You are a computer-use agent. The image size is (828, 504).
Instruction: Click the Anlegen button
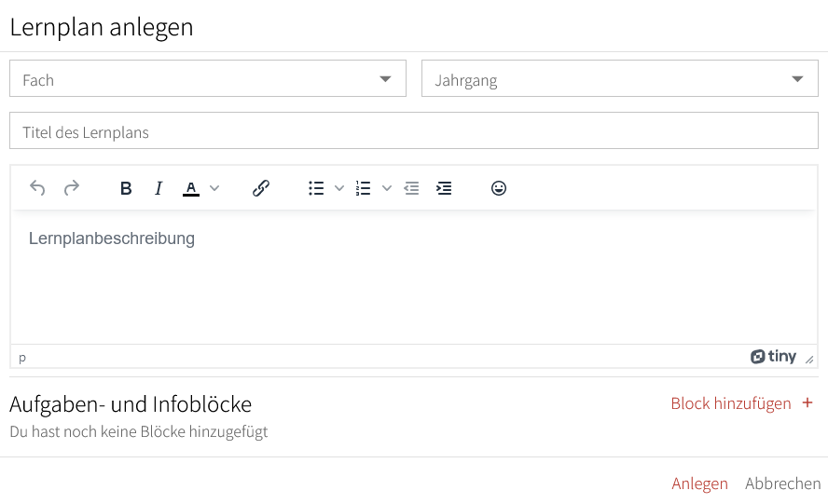click(699, 484)
